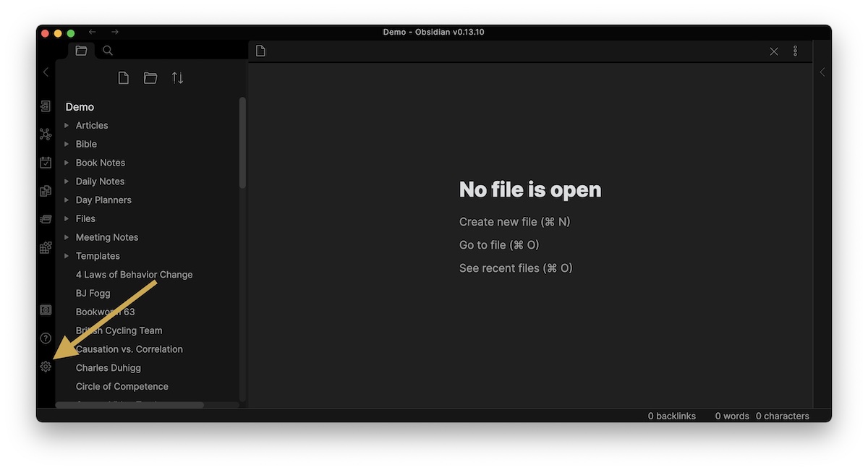Open graph view from the ribbon
Screen dimensions: 868x470
click(x=46, y=134)
